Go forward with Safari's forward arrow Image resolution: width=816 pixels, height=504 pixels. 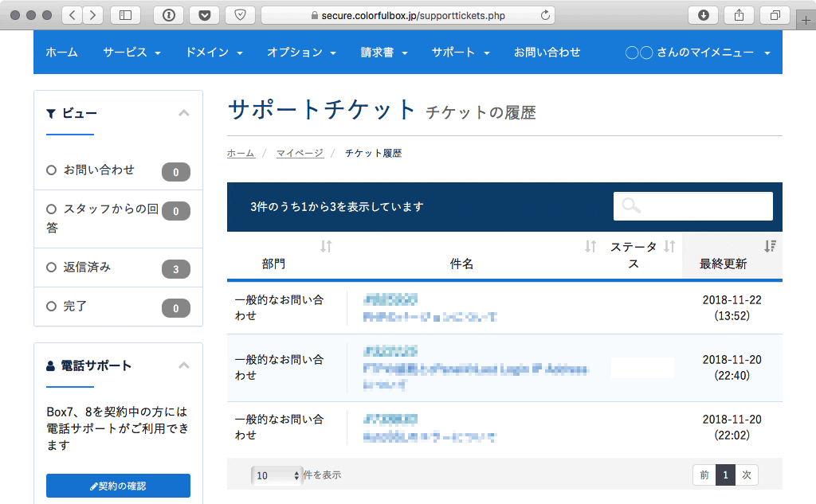point(92,15)
